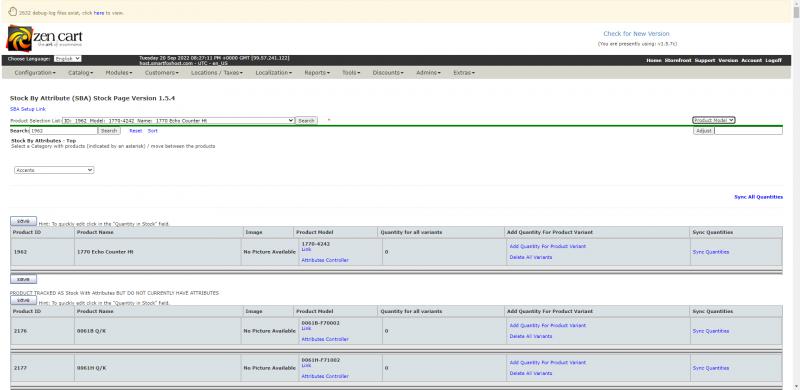Open the Accents category dropdown

tap(54, 170)
